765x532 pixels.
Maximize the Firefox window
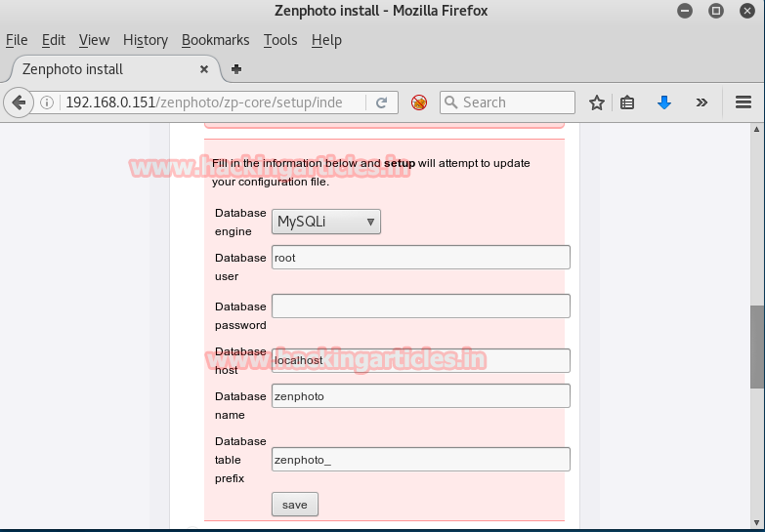[716, 11]
